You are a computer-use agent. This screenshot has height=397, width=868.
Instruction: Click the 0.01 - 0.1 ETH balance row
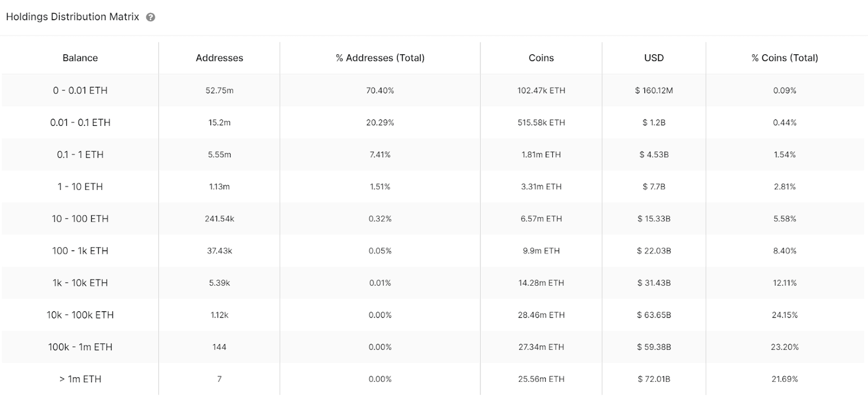(80, 123)
